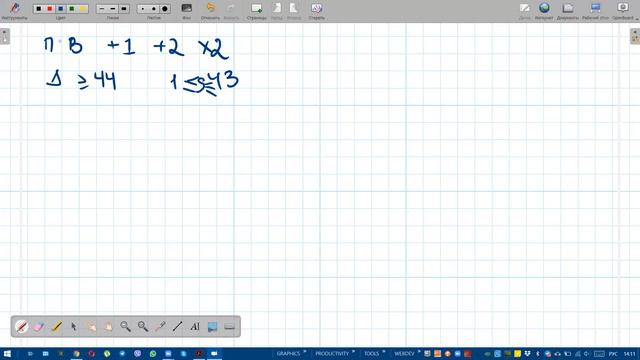Open the volume tray icon

tap(587, 354)
